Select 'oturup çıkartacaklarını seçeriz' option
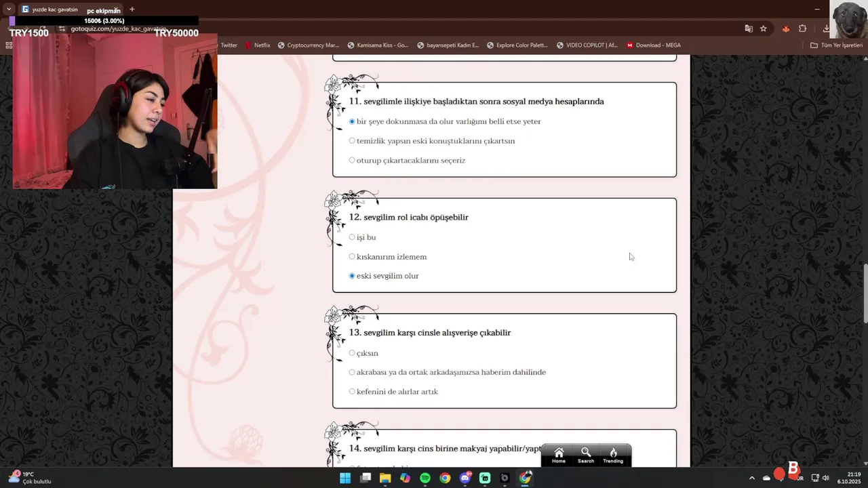 [x=352, y=161]
